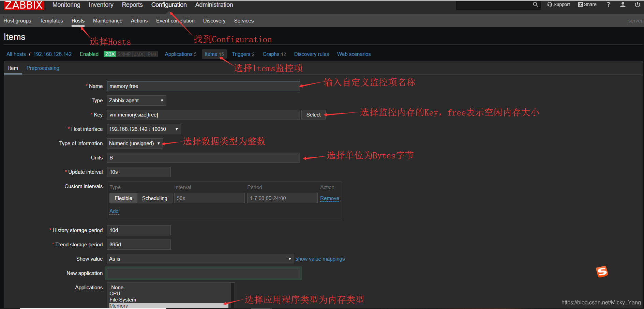Open the Configuration menu
This screenshot has width=644, height=309.
click(169, 5)
